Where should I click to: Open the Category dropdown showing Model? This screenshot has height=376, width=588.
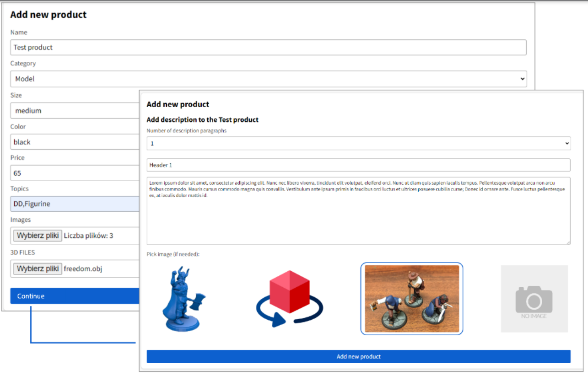[x=269, y=79]
